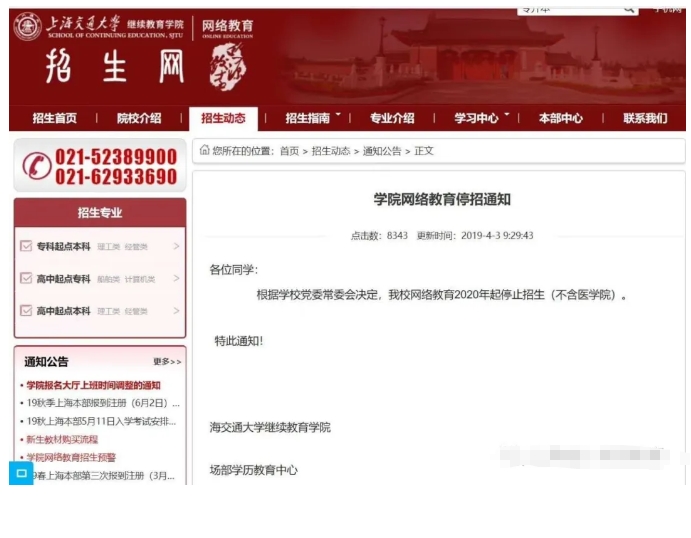Open the 专业介绍 menu item
The image size is (691, 538).
pos(392,118)
